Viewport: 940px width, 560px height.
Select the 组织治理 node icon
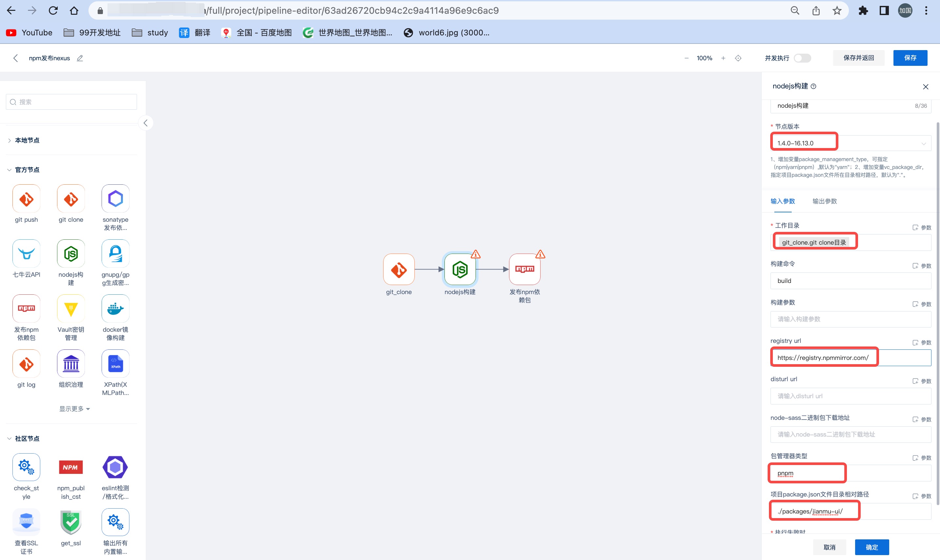pyautogui.click(x=70, y=364)
